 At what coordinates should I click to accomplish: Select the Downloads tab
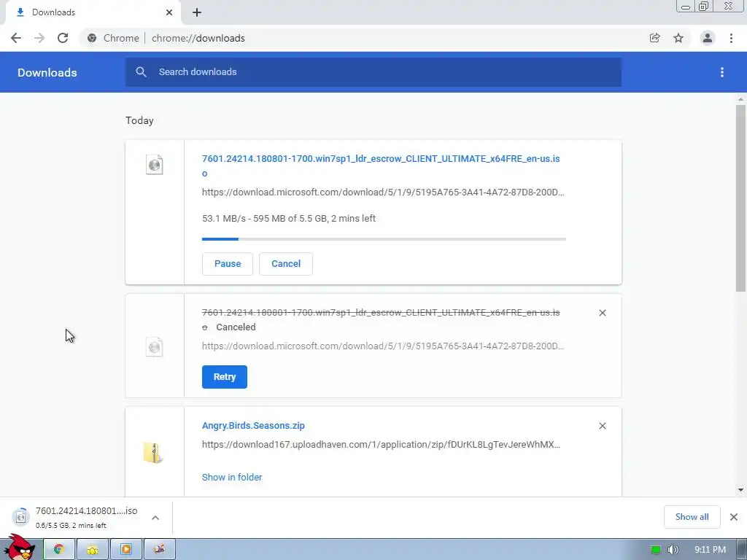(x=93, y=12)
